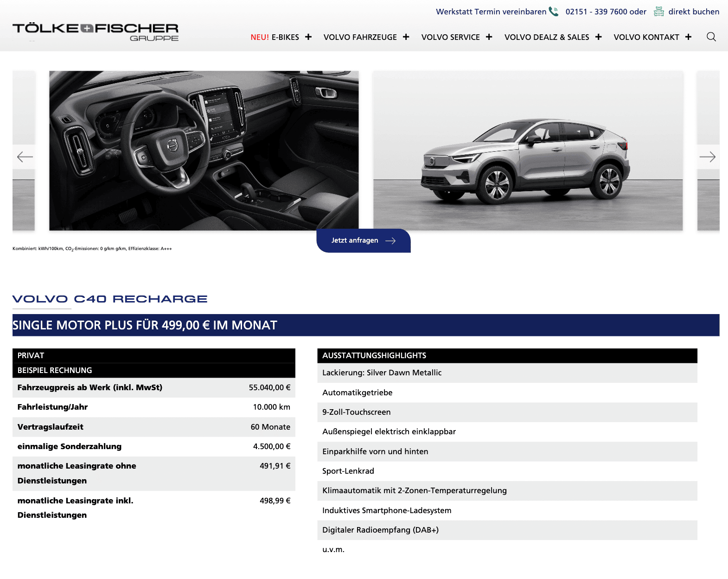This screenshot has width=728, height=579.
Task: Click the einmalige Sonderzahlung label
Action: tap(70, 446)
